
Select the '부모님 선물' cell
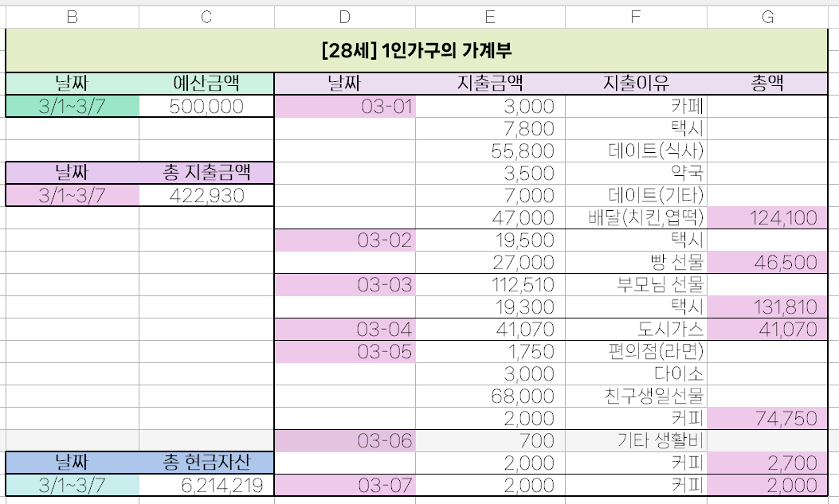pos(636,284)
